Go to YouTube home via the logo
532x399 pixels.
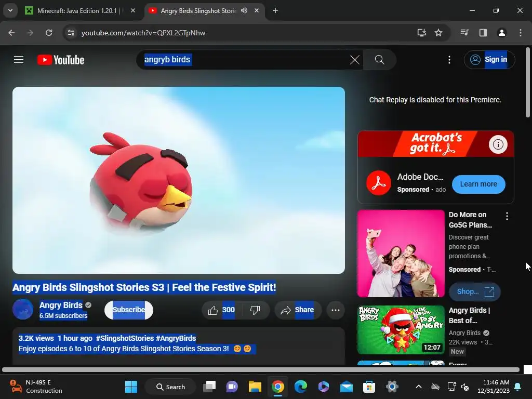pos(61,60)
